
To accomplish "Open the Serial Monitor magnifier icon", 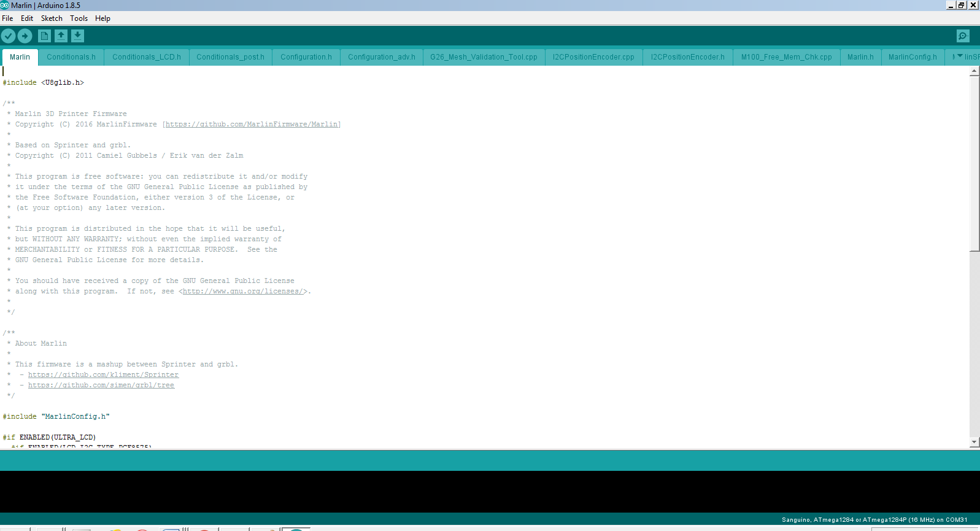I will [x=963, y=36].
